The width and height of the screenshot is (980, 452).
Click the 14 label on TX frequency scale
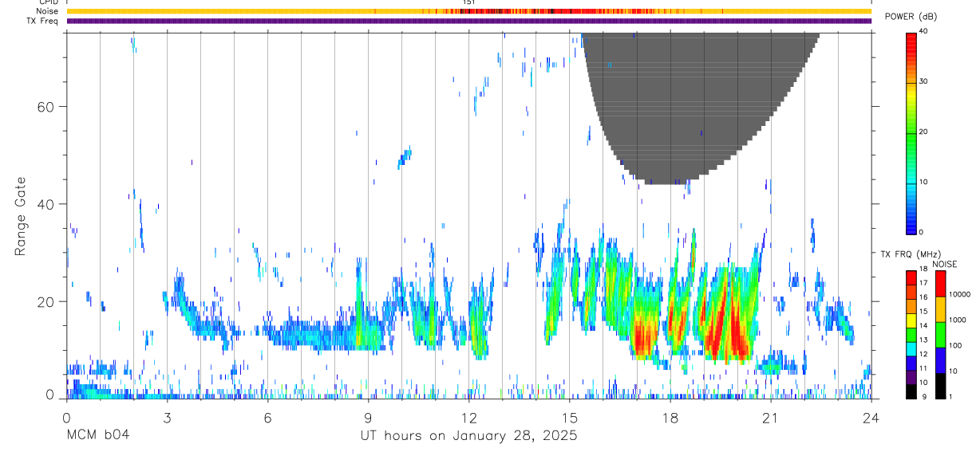click(923, 325)
